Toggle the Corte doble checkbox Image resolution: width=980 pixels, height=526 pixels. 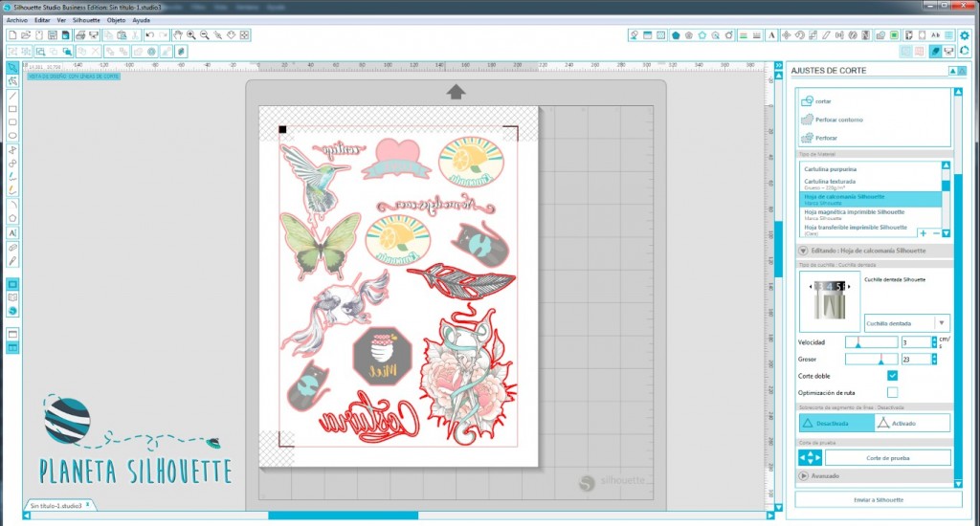click(893, 376)
